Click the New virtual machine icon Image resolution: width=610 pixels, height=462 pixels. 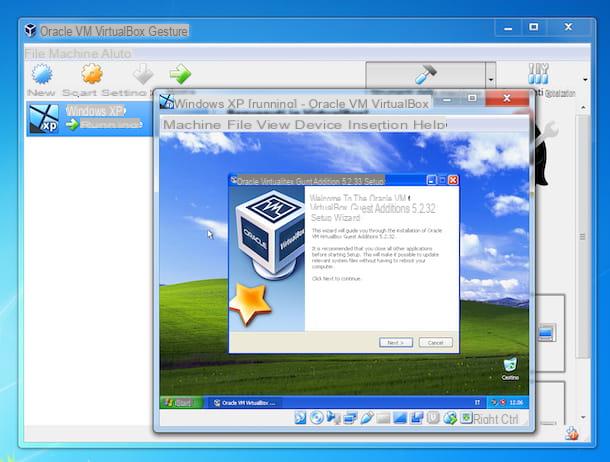click(42, 74)
